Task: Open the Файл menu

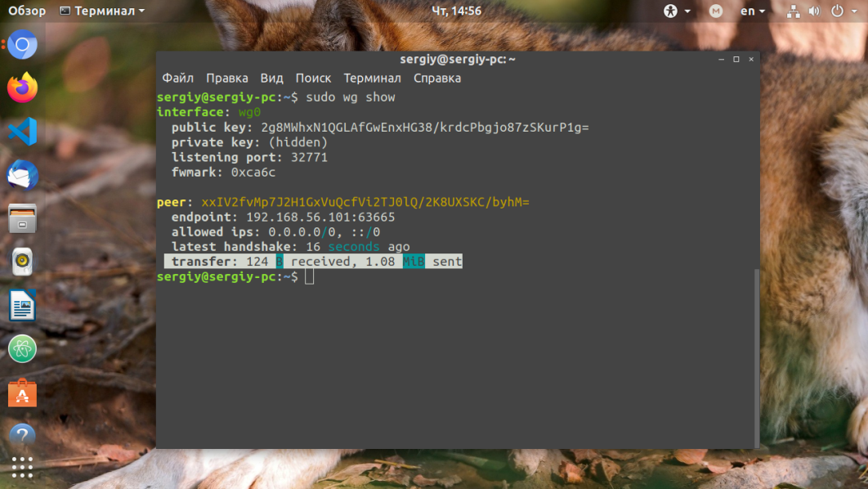Action: point(177,78)
